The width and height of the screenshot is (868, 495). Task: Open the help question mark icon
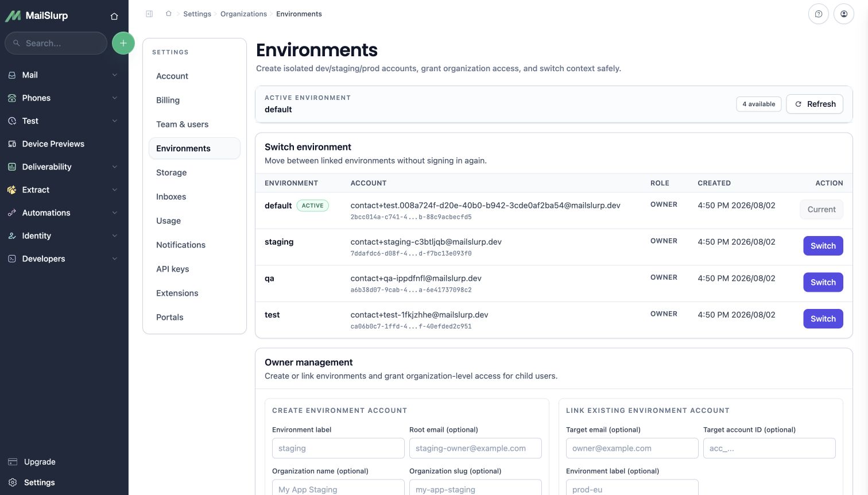tap(819, 14)
